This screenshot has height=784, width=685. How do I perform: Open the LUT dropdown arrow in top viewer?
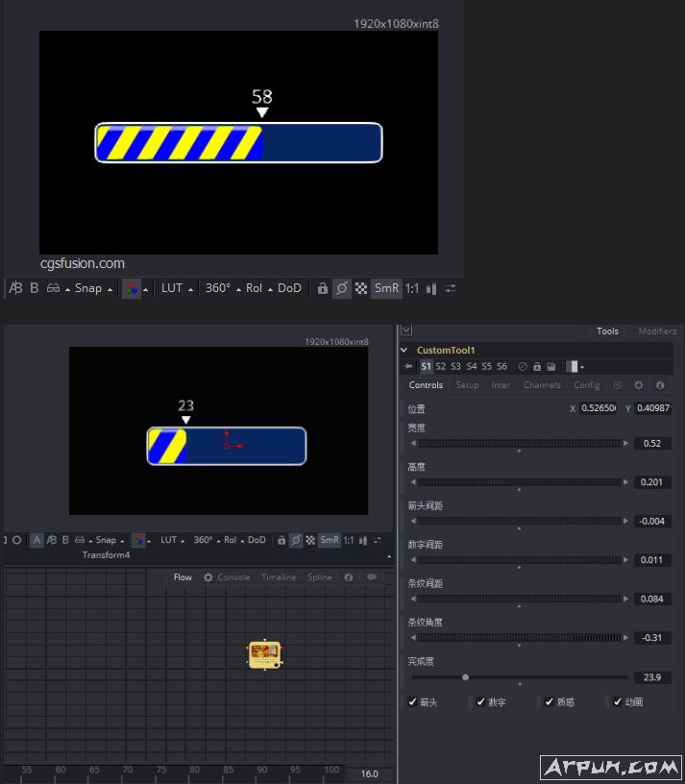tap(191, 289)
